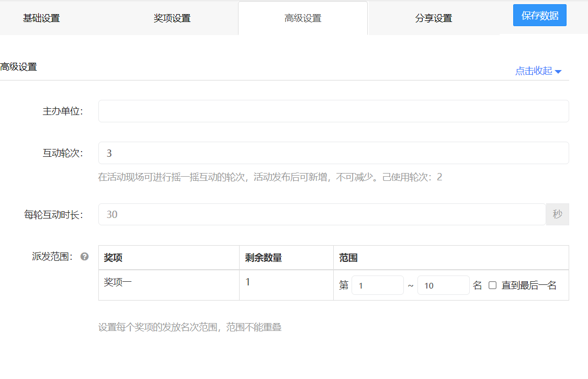Select the 互动轮次 input showing 3
The height and width of the screenshot is (379, 588).
[x=333, y=153]
